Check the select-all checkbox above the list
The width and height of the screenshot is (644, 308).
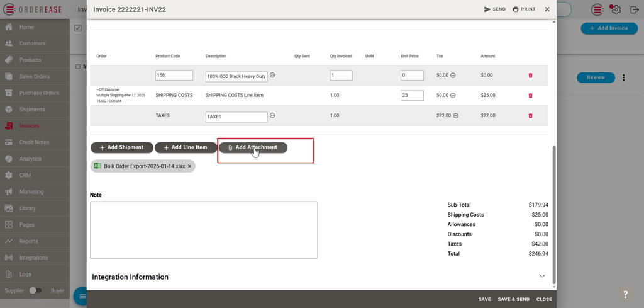78,28
